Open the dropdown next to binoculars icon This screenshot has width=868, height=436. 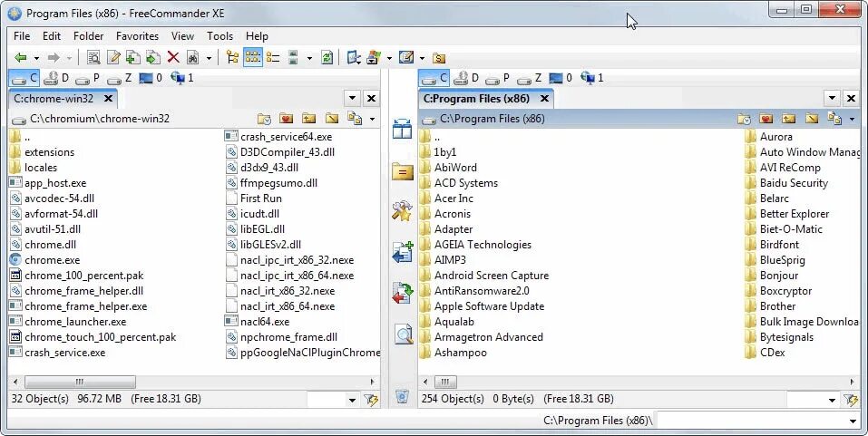209,58
